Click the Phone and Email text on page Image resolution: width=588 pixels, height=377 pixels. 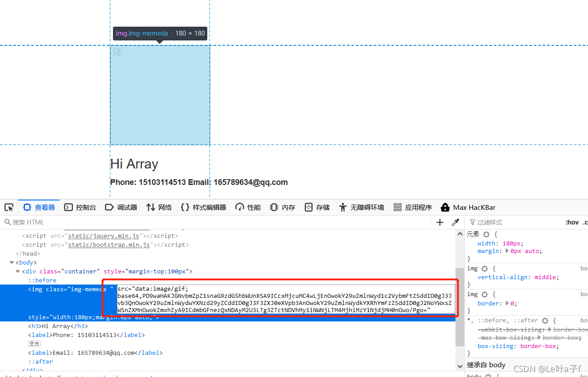199,182
